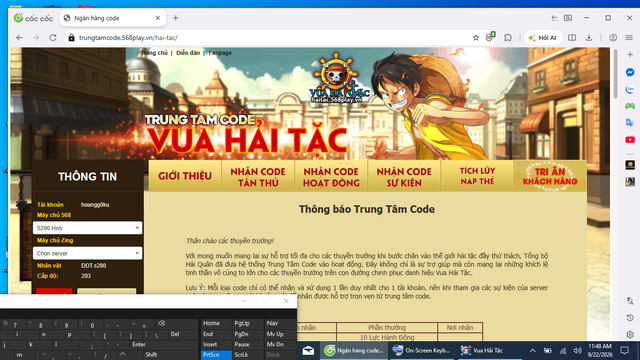
Task: Open the history clock sidebar icon
Action: (630, 318)
